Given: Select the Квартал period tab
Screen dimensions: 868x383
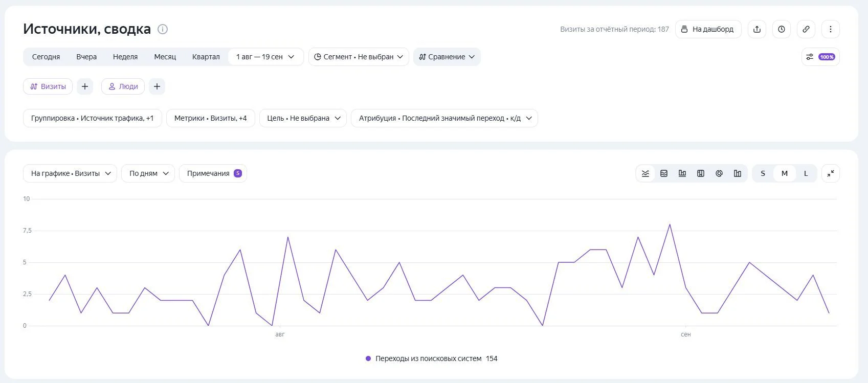Looking at the screenshot, I should point(206,57).
